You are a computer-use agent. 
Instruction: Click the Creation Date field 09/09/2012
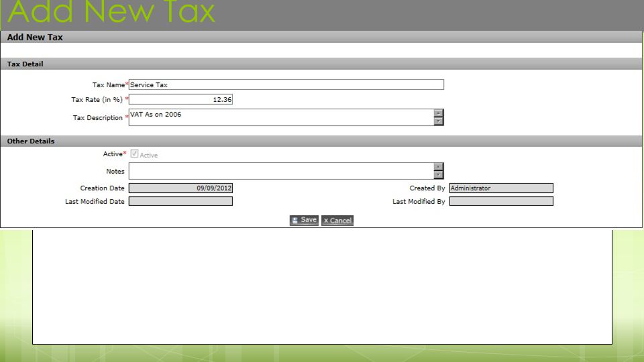pos(180,188)
